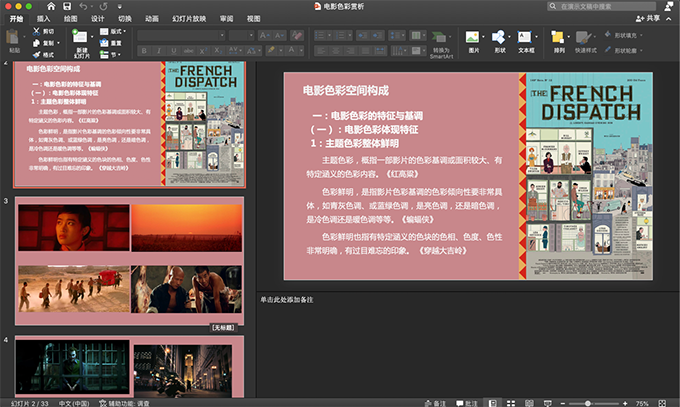Screen dimensions: 680x407
Task: Click the Home icon in title bar
Action: pyautogui.click(x=51, y=7)
